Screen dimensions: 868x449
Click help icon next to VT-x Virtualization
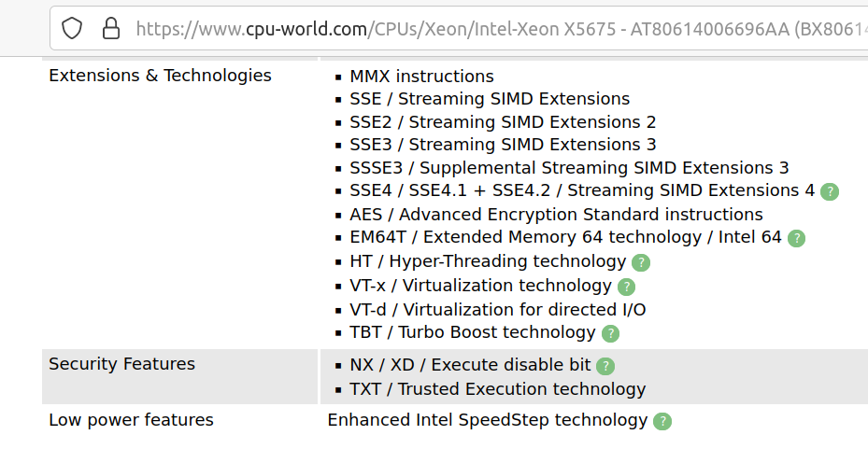pyautogui.click(x=626, y=287)
